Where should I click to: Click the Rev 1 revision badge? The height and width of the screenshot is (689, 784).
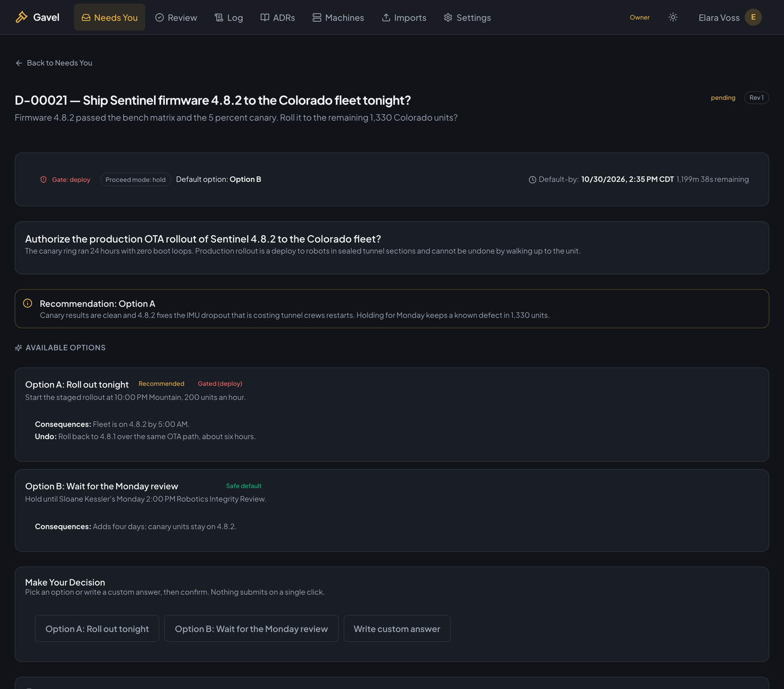point(756,98)
